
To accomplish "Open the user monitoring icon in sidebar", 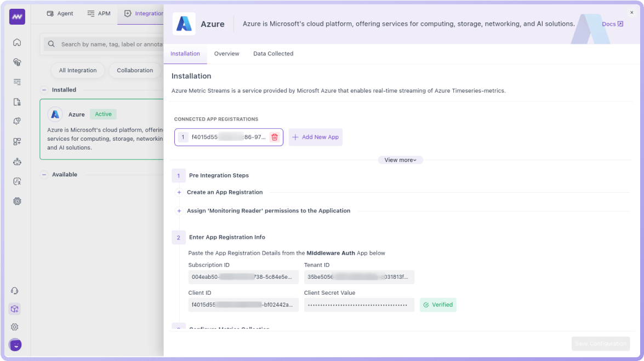I will coord(17,181).
